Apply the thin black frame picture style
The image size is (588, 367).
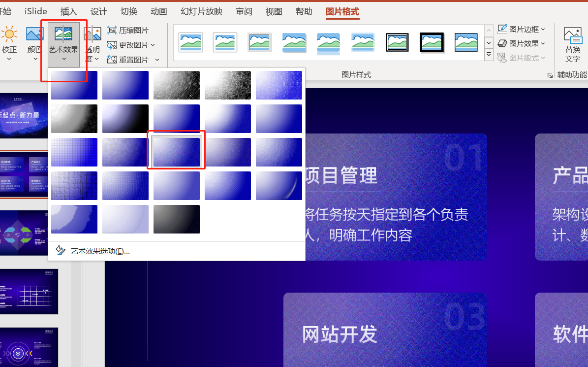click(397, 42)
